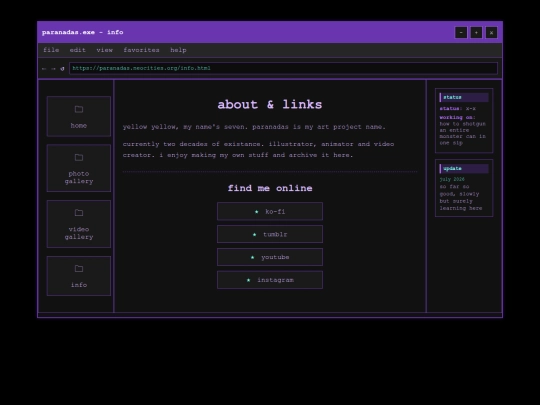Screen dimensions: 540x405
Task: Visit the youtube link
Action: pos(270,257)
